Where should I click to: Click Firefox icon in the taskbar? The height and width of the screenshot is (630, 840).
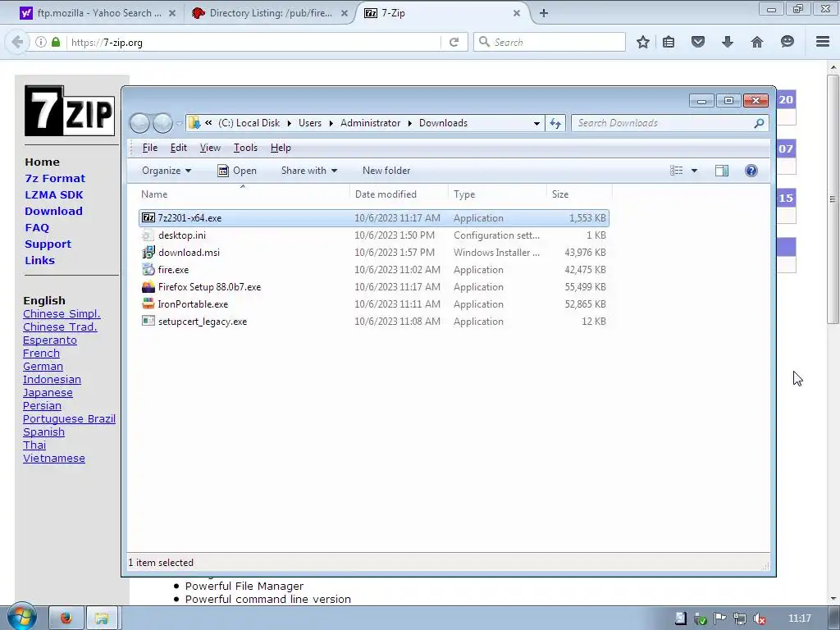66,619
